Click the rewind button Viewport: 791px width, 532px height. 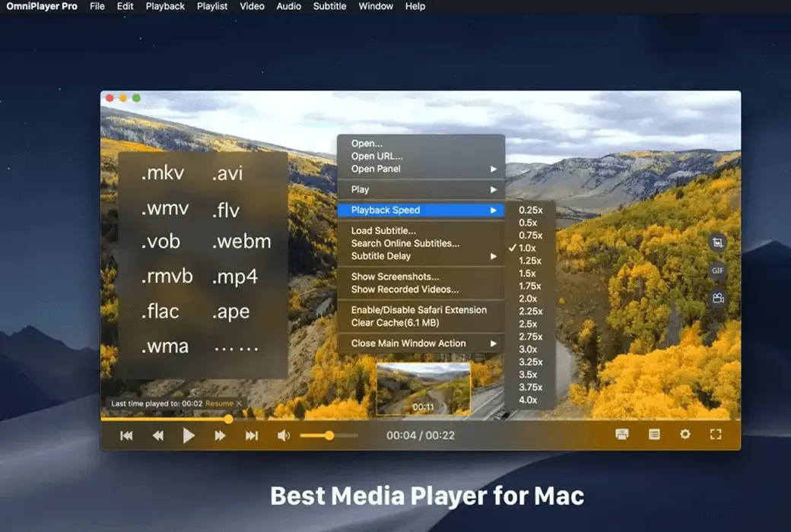pos(158,435)
